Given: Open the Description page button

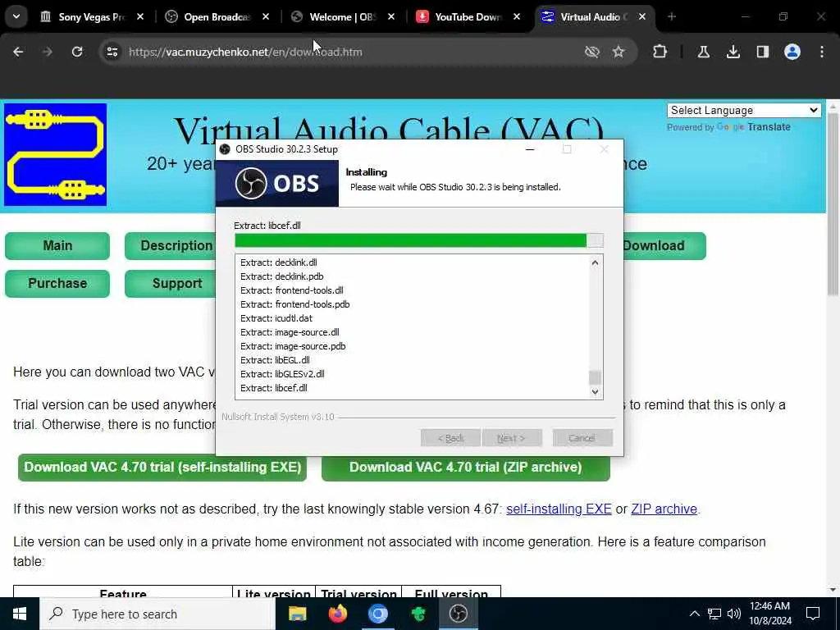Looking at the screenshot, I should tap(171, 246).
